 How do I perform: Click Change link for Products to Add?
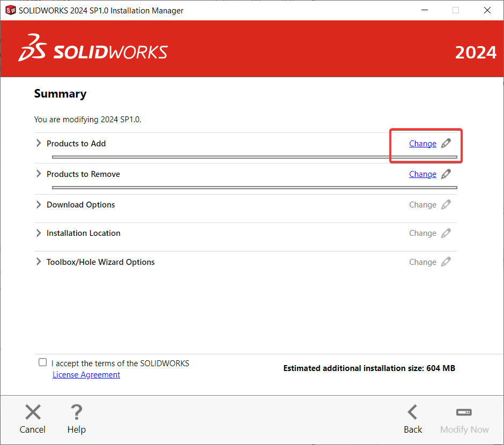tap(423, 144)
